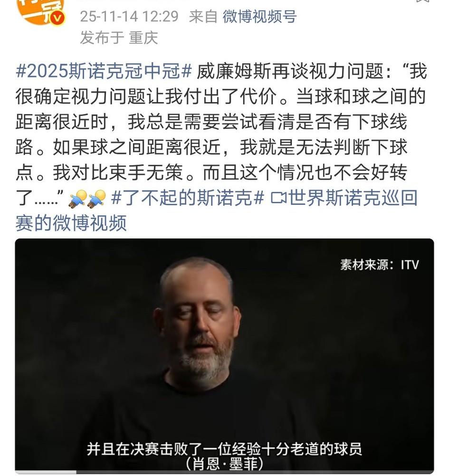Tap the orange V verified badge
The width and height of the screenshot is (449, 476).
[57, 19]
